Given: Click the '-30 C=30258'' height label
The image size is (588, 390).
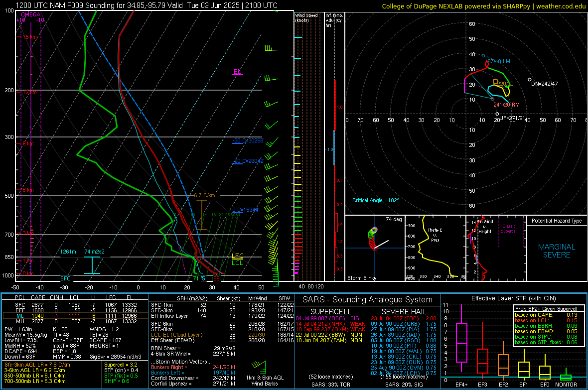Looking at the screenshot, I should point(248,140).
